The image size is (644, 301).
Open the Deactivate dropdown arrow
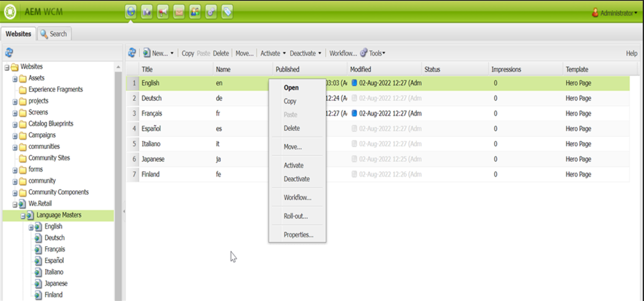click(x=320, y=53)
